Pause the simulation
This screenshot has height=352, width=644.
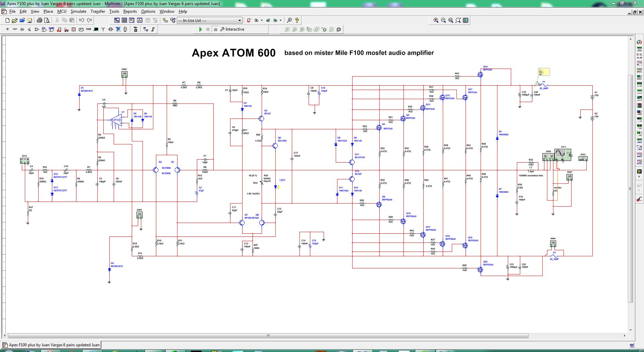pos(208,29)
